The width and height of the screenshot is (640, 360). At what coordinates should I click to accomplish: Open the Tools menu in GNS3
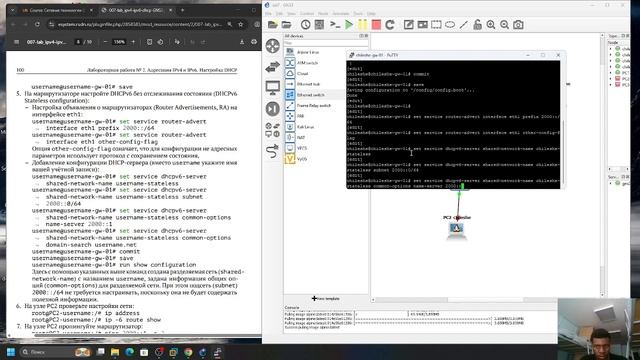(358, 13)
